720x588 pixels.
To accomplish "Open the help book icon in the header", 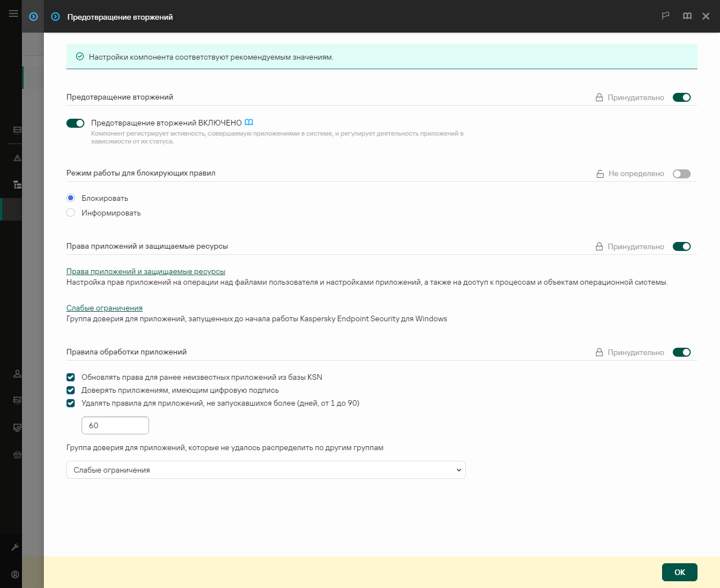I will pyautogui.click(x=687, y=16).
